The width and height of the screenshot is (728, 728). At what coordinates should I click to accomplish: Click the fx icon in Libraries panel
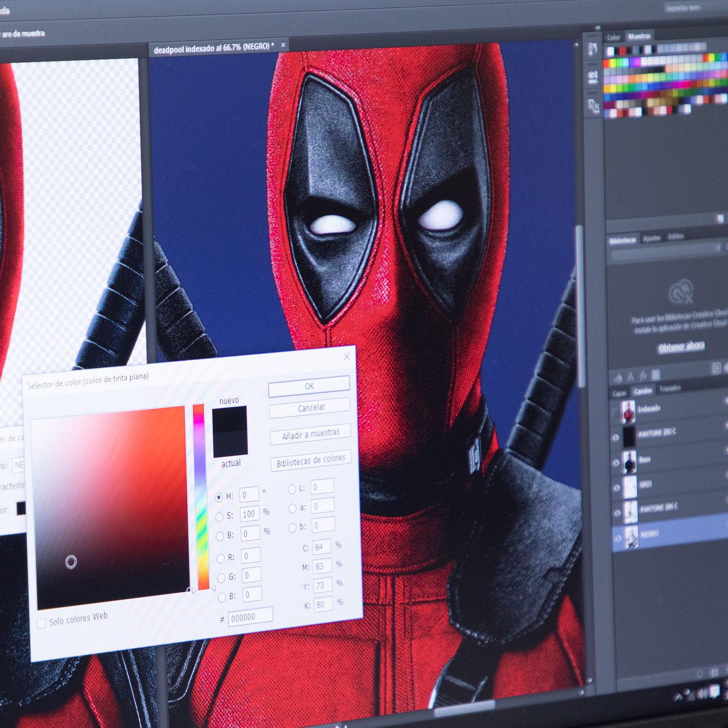[643, 376]
